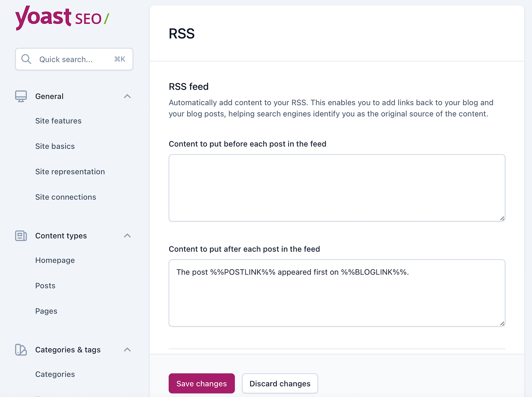The image size is (532, 397).
Task: Collapse the Content types section
Action: click(127, 236)
